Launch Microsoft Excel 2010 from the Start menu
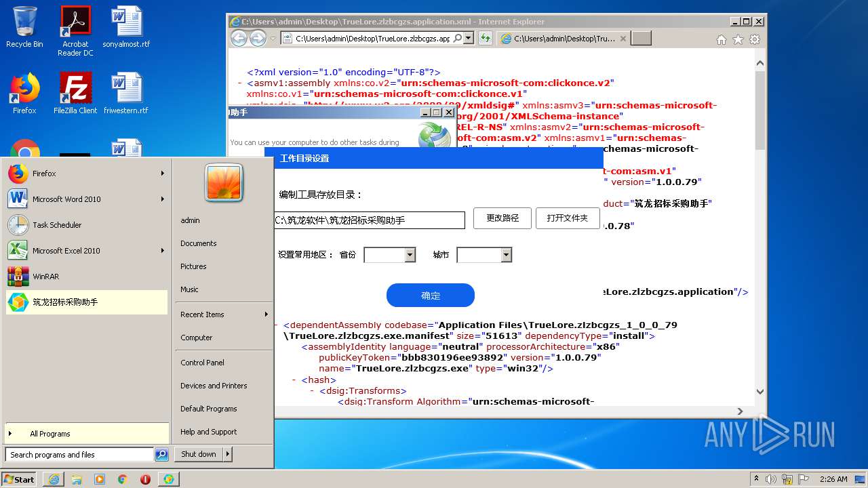This screenshot has height=488, width=868. [x=87, y=251]
